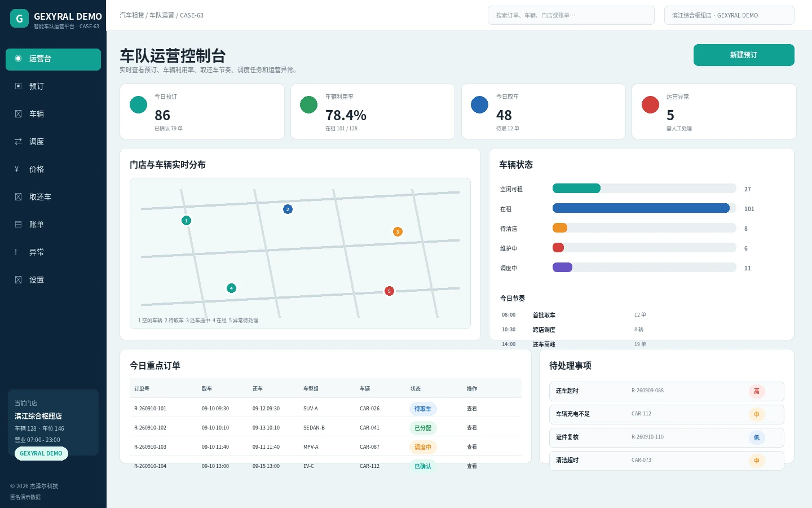This screenshot has height=508, width=812.
Task: Click the teal 今日预订 circle icon
Action: coord(138,104)
